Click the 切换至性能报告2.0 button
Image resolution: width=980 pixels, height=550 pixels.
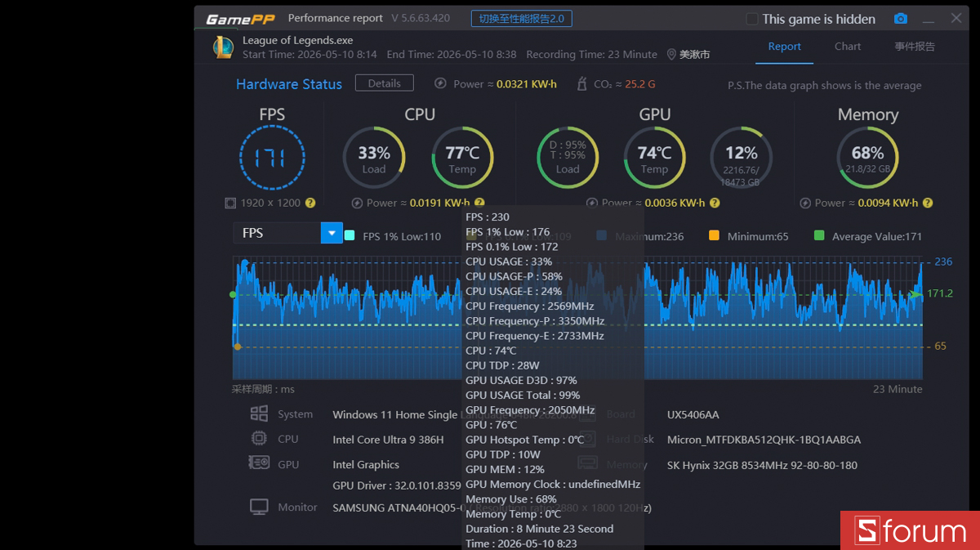pos(522,19)
